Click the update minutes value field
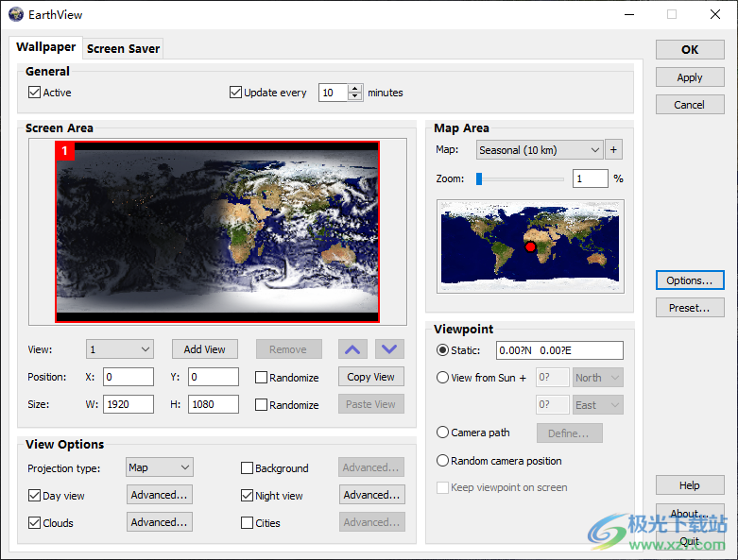738x560 pixels. pyautogui.click(x=334, y=93)
